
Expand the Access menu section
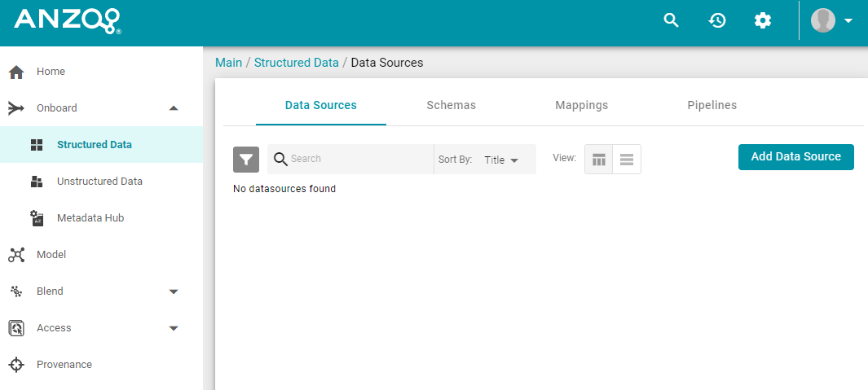pyautogui.click(x=174, y=328)
